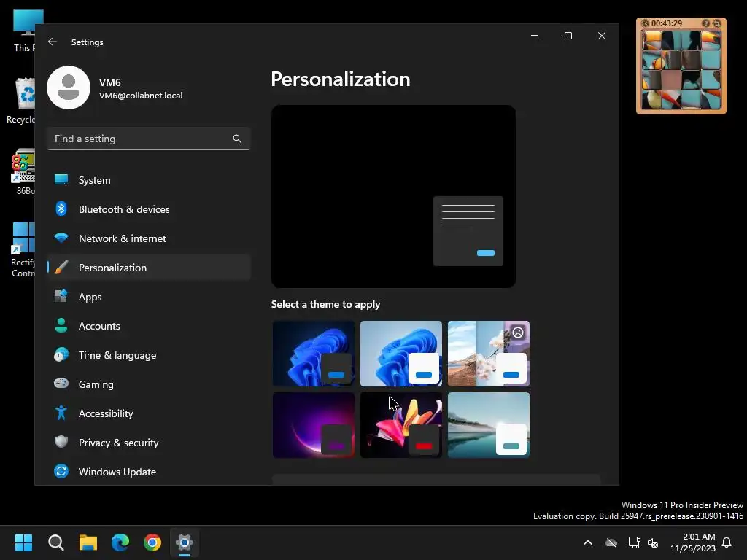Screen dimensions: 747x560
Task: Click the theme preview image
Action: point(393,196)
